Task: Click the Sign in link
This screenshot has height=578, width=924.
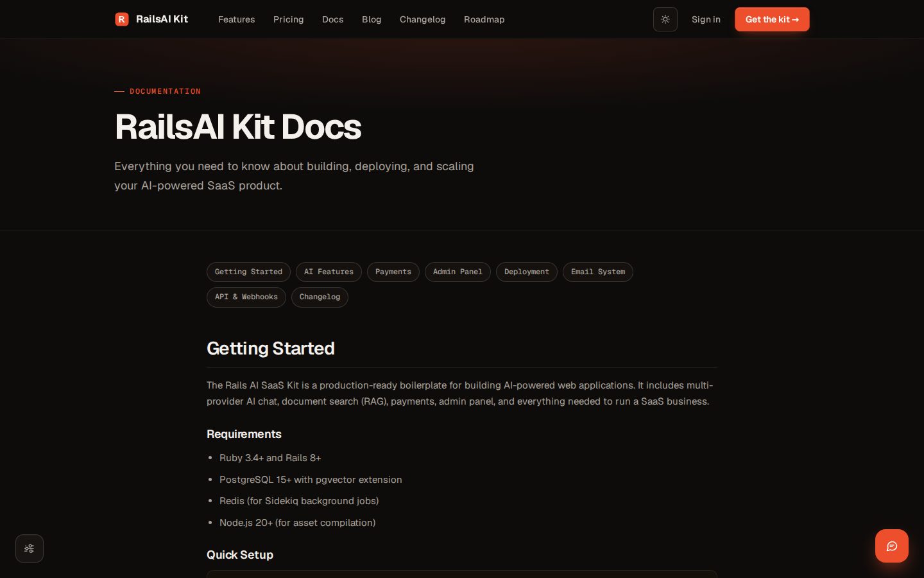Action: [x=706, y=19]
